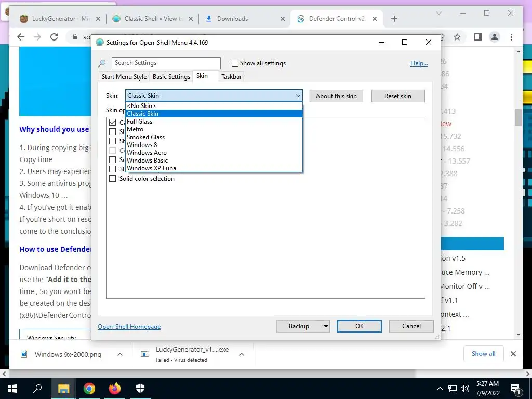This screenshot has height=399, width=532.
Task: Click Show all downloads button
Action: tap(484, 354)
